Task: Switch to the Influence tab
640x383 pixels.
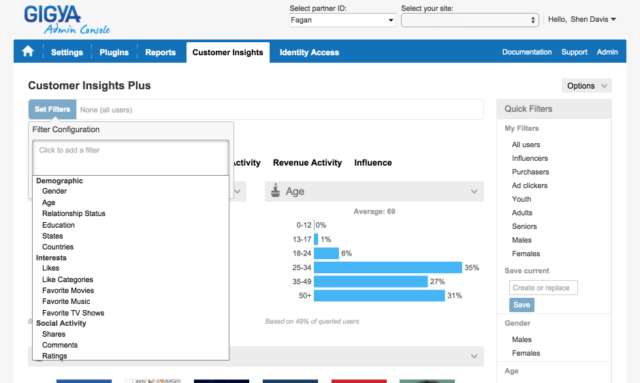Action: (373, 163)
